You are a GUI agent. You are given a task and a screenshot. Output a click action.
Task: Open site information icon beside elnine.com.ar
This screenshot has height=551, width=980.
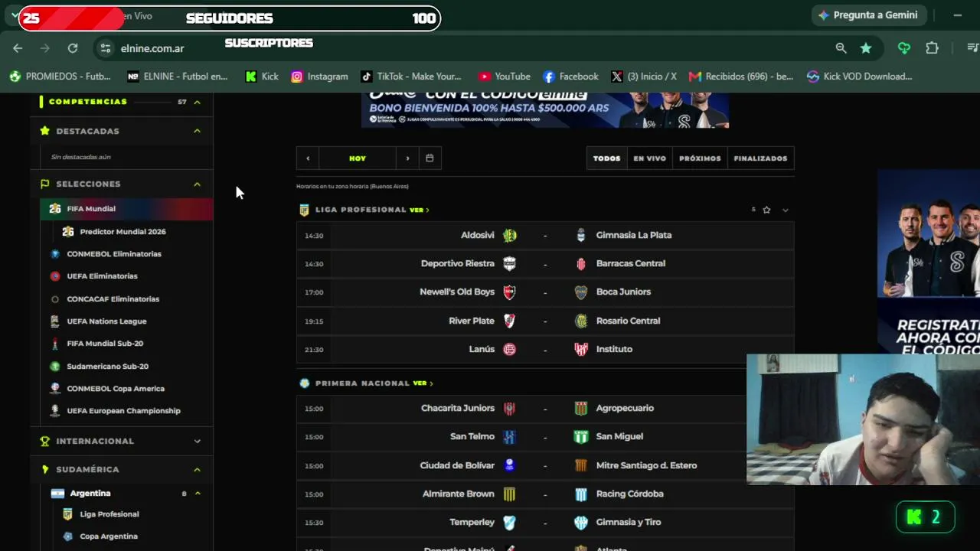106,48
